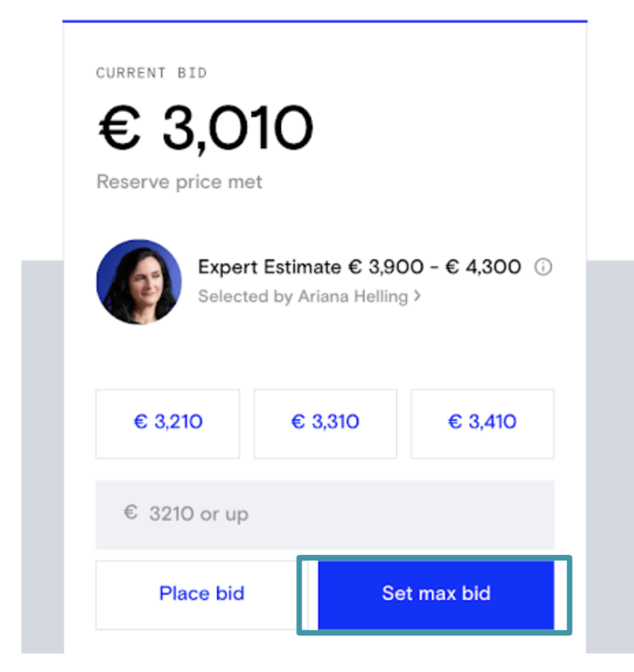Choose the € 3,210 quick bid

pos(168,423)
